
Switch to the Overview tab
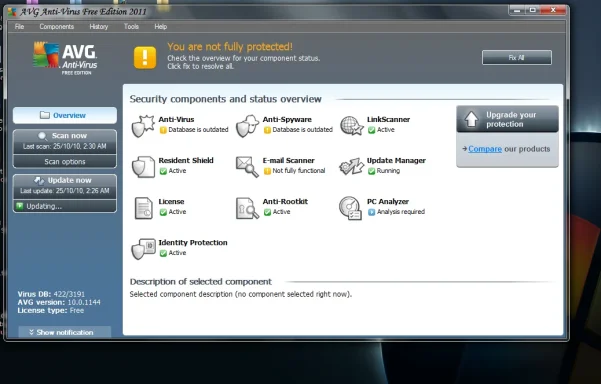[x=65, y=115]
